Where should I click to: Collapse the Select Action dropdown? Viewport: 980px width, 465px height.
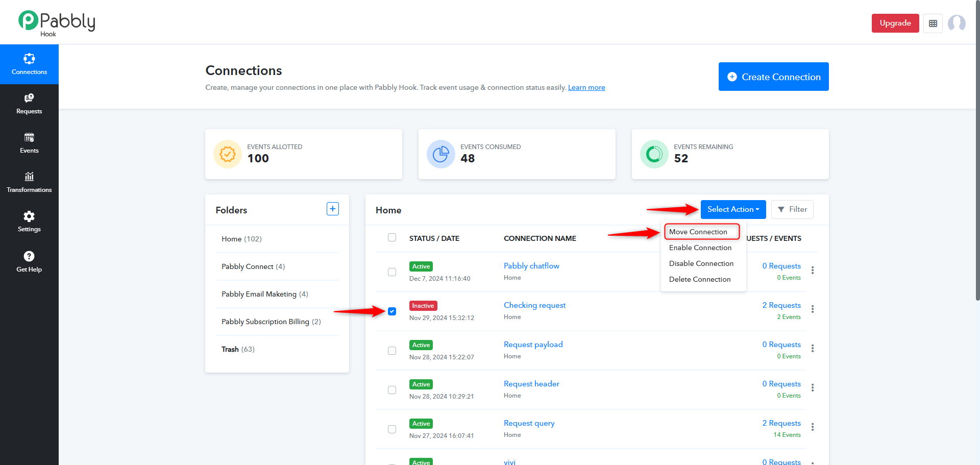coord(733,209)
